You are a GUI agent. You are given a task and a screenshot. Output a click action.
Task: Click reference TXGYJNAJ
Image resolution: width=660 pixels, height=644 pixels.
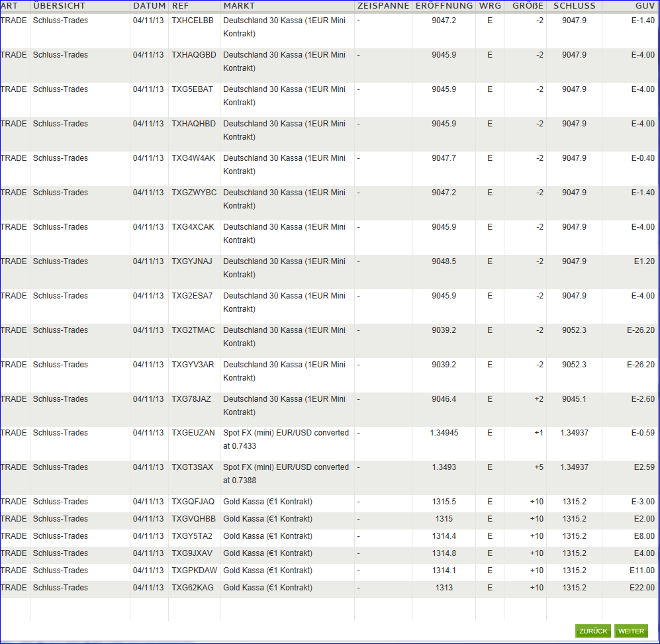[192, 261]
